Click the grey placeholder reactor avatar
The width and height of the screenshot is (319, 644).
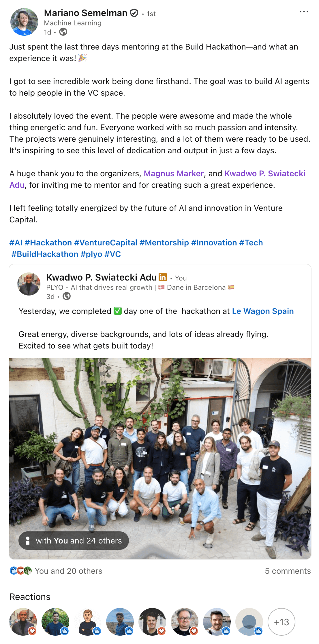pos(249,622)
